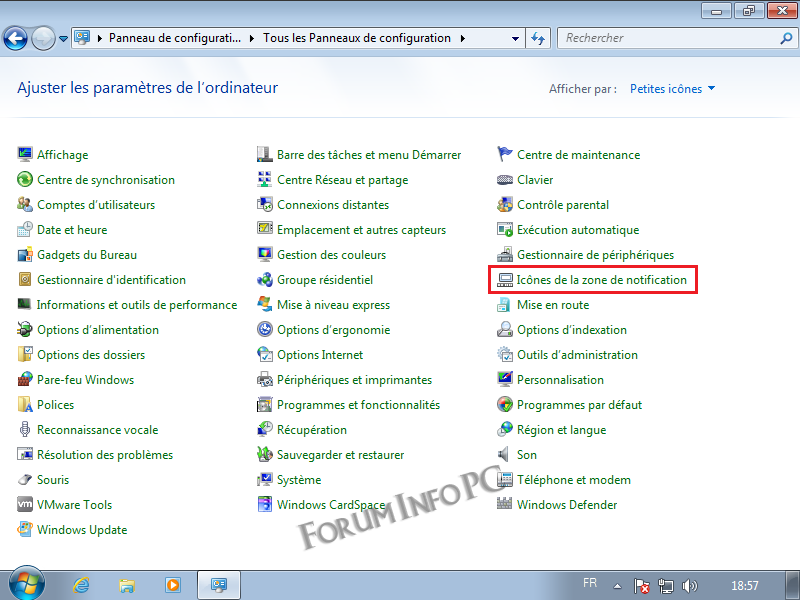800x600 pixels.
Task: Click the Gestion des couleurs icon
Action: (264, 254)
